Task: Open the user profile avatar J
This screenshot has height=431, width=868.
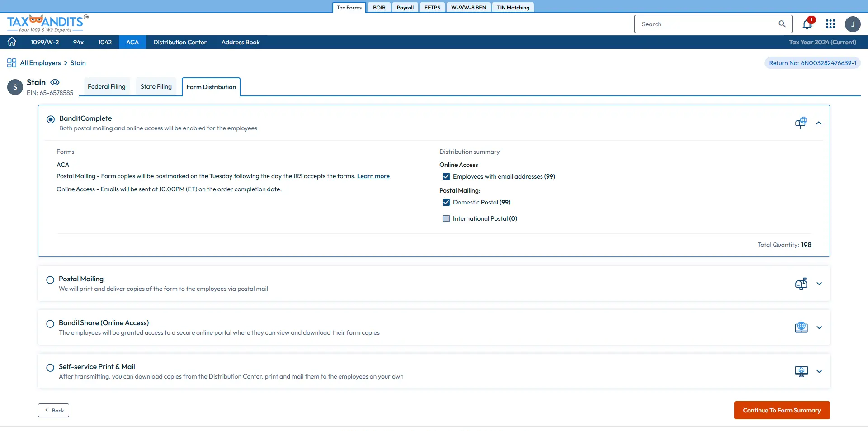Action: 853,24
